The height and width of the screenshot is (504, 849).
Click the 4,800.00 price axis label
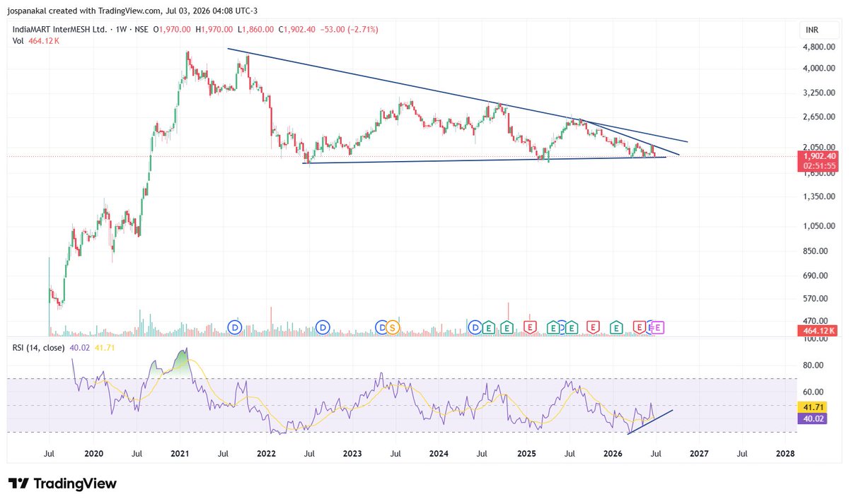(x=818, y=47)
